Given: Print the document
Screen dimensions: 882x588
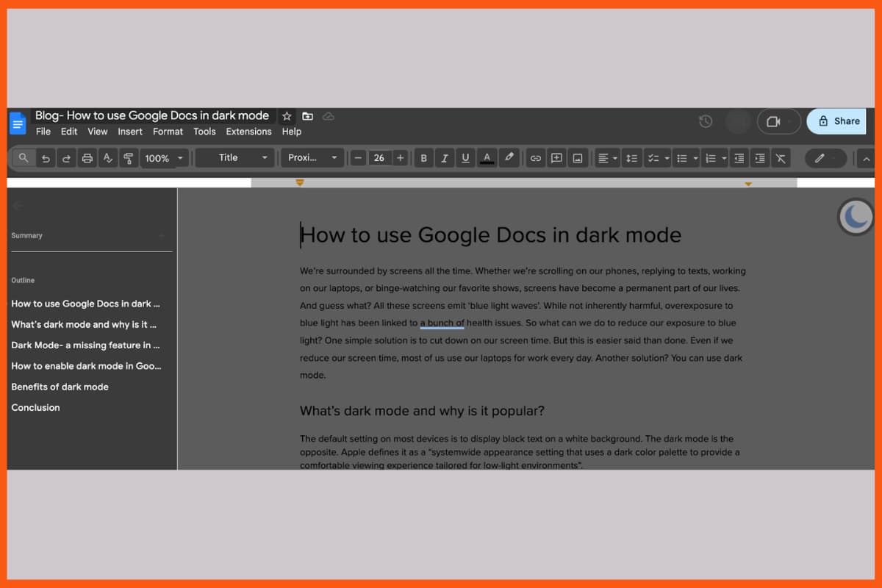Looking at the screenshot, I should pos(87,158).
